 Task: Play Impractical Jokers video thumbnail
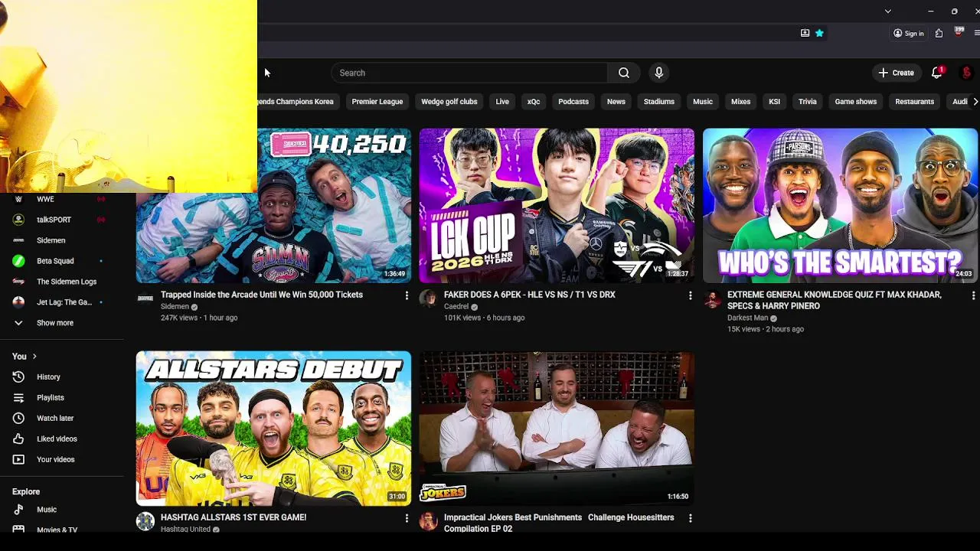pyautogui.click(x=557, y=429)
